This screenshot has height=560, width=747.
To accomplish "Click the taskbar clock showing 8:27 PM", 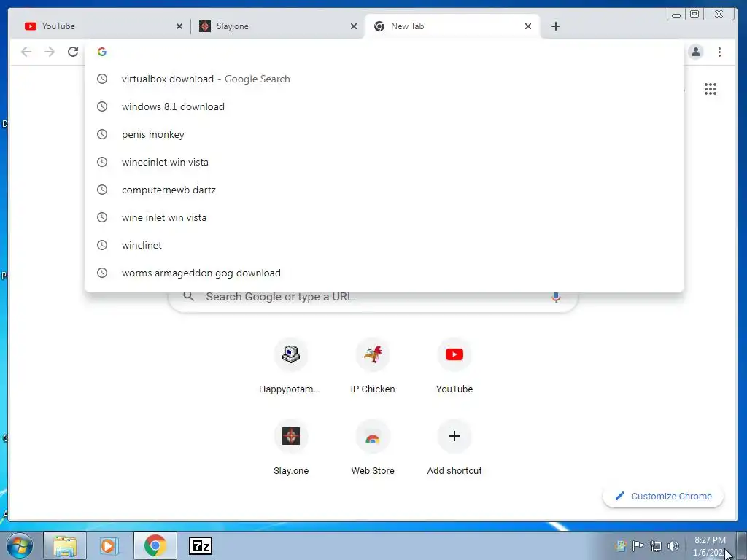I will (710, 546).
